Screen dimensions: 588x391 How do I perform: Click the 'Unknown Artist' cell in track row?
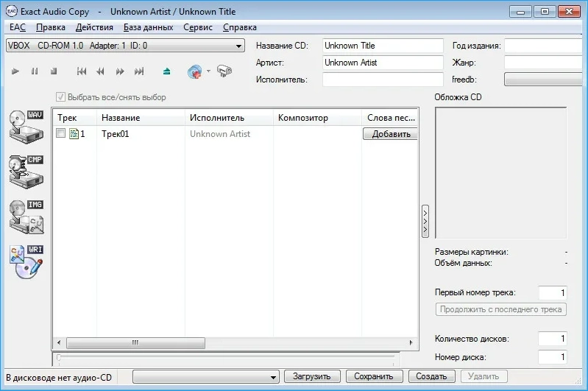220,134
